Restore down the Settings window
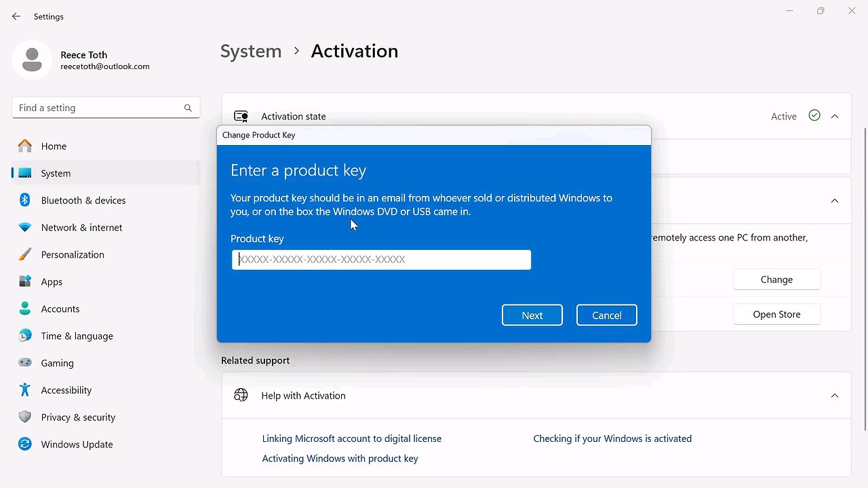 point(821,11)
